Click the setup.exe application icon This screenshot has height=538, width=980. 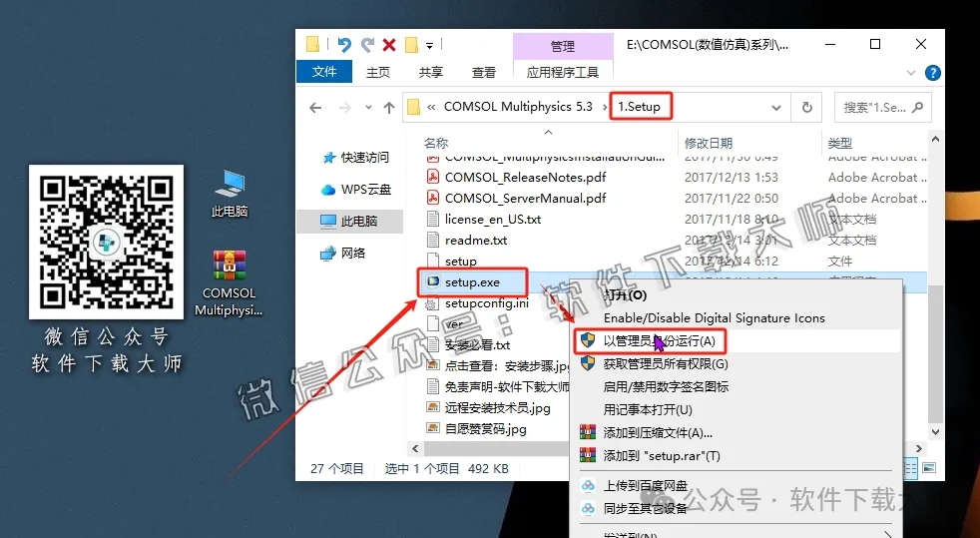(x=432, y=282)
